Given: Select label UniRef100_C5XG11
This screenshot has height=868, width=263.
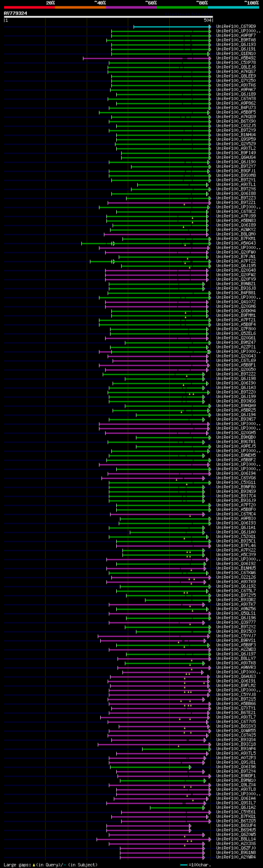Looking at the screenshot, I should [236, 483].
